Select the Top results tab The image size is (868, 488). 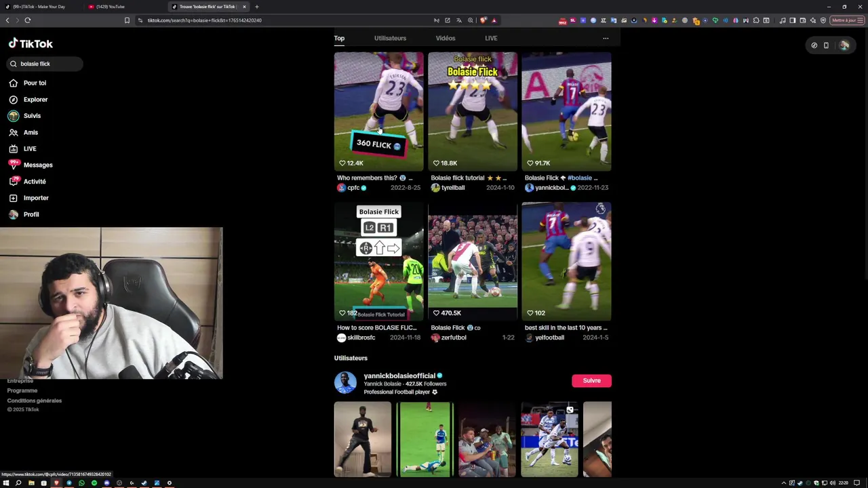click(339, 38)
